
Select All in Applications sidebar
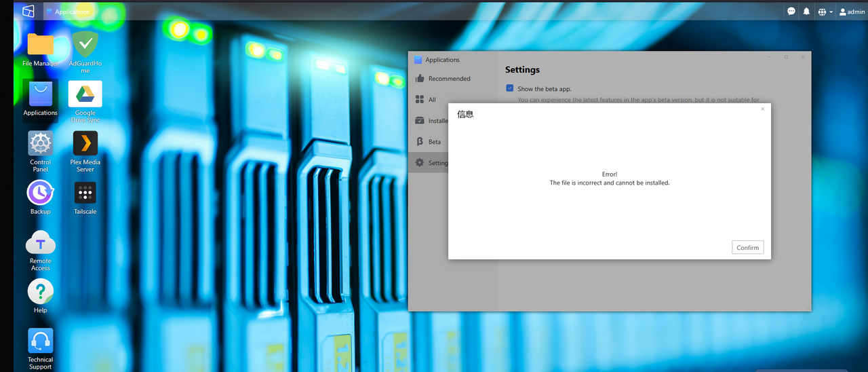(452, 100)
